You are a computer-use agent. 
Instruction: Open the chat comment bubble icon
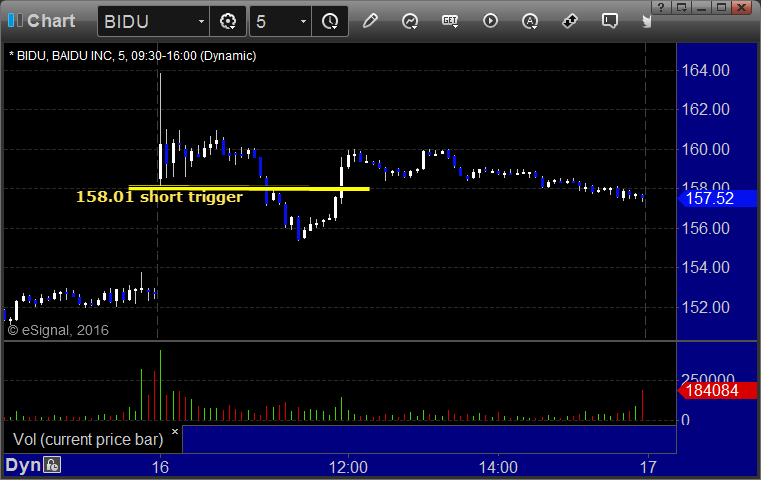610,21
